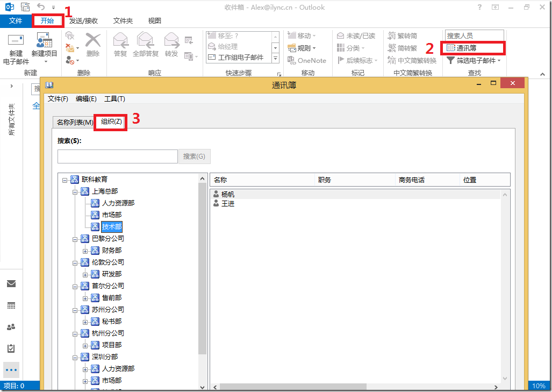Image resolution: width=552 pixels, height=392 pixels.
Task: Open Follow Up flag dropdown
Action: coord(357,61)
